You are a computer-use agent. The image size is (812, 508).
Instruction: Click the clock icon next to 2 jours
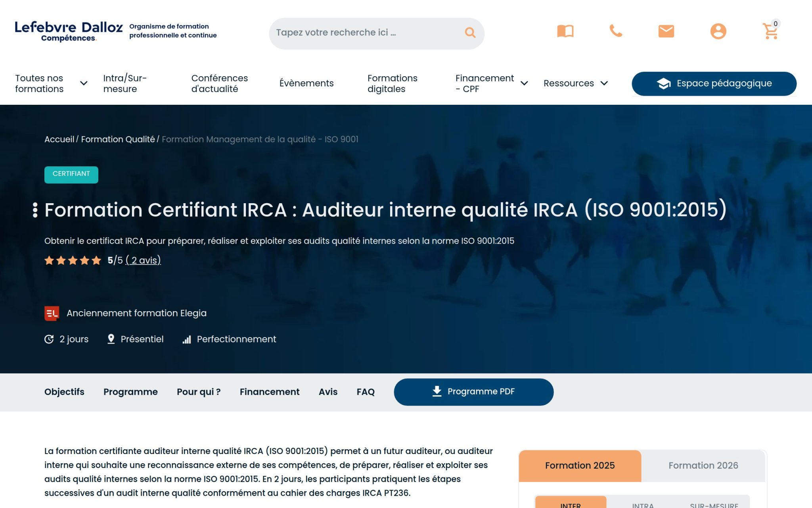click(x=49, y=339)
